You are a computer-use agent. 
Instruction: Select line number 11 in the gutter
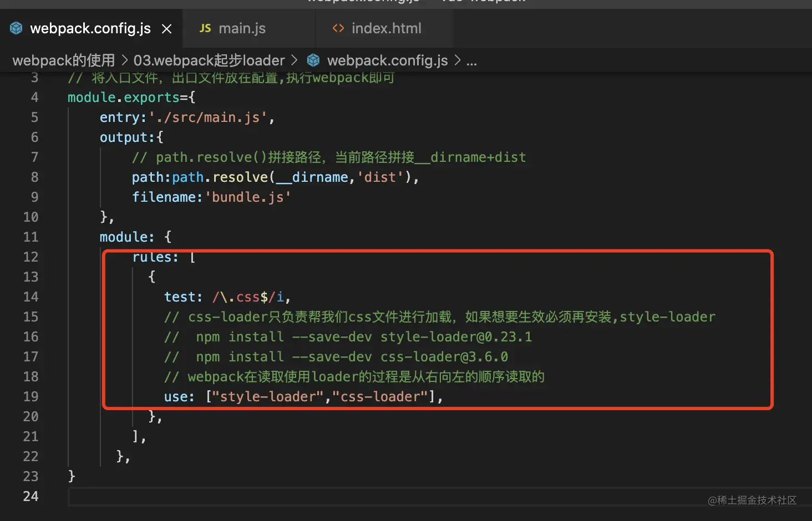(x=31, y=237)
